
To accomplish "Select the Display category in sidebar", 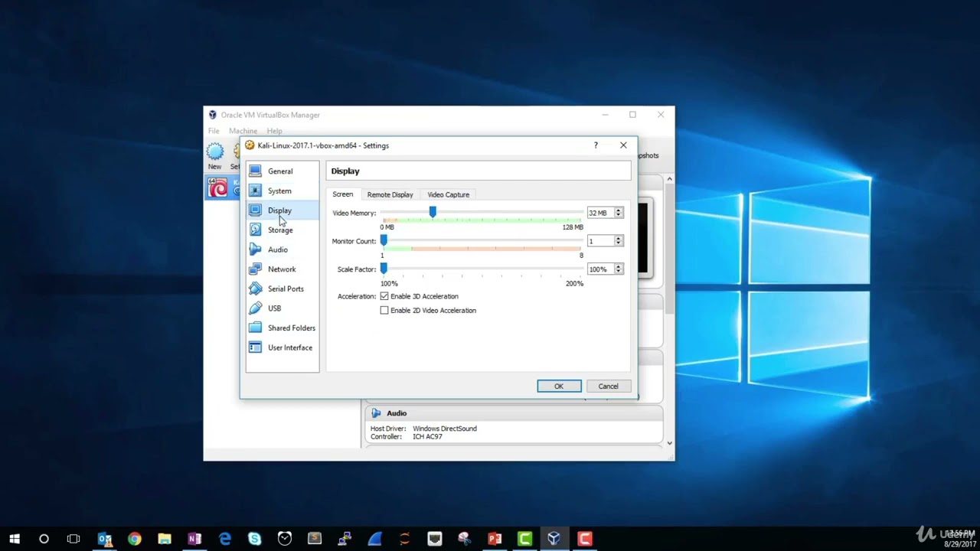I will click(x=282, y=210).
